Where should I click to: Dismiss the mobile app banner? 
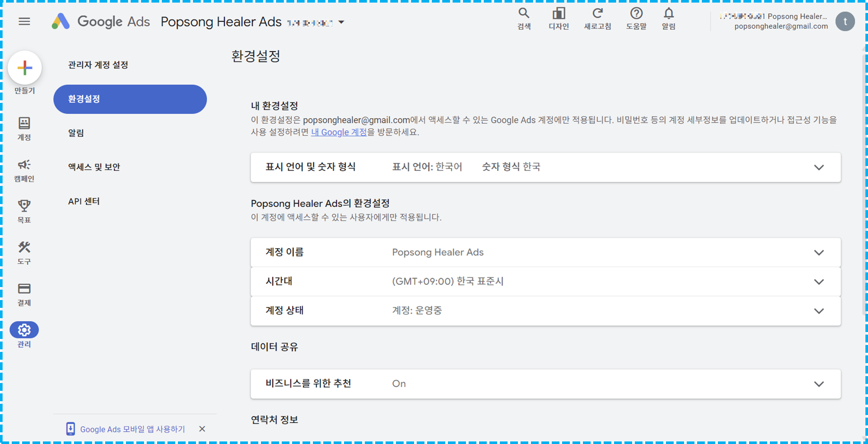202,429
